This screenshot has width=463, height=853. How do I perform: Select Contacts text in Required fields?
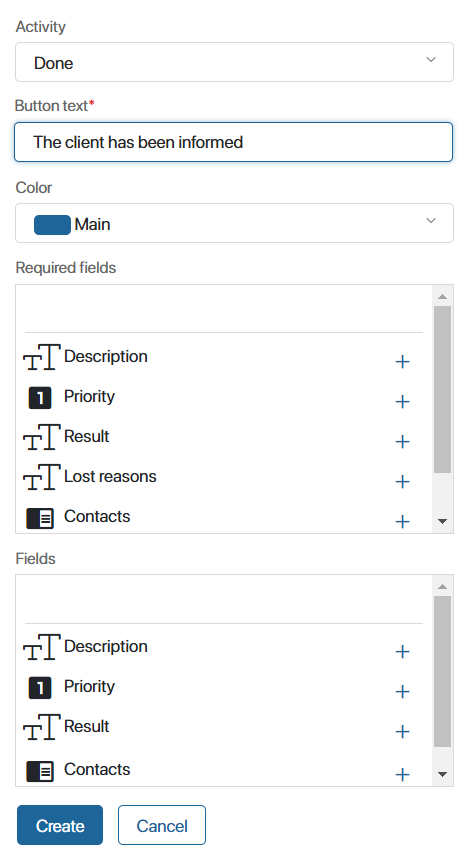point(97,516)
